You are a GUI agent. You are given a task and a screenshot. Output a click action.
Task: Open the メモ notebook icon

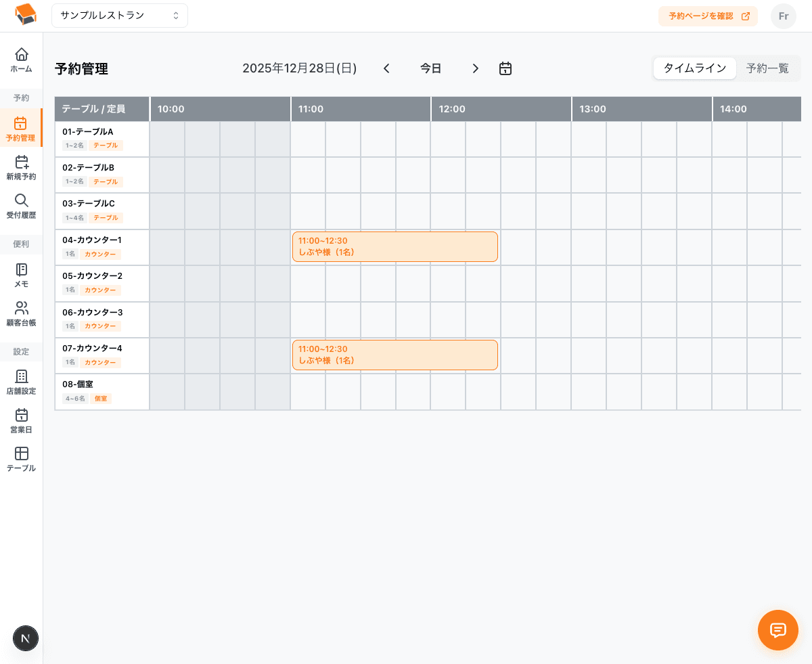(22, 269)
